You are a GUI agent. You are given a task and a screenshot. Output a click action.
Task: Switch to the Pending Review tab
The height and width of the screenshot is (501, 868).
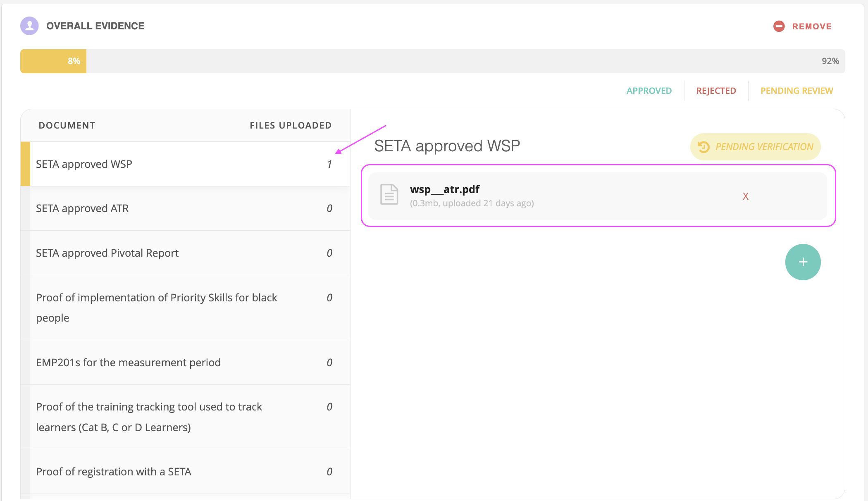[x=796, y=91]
